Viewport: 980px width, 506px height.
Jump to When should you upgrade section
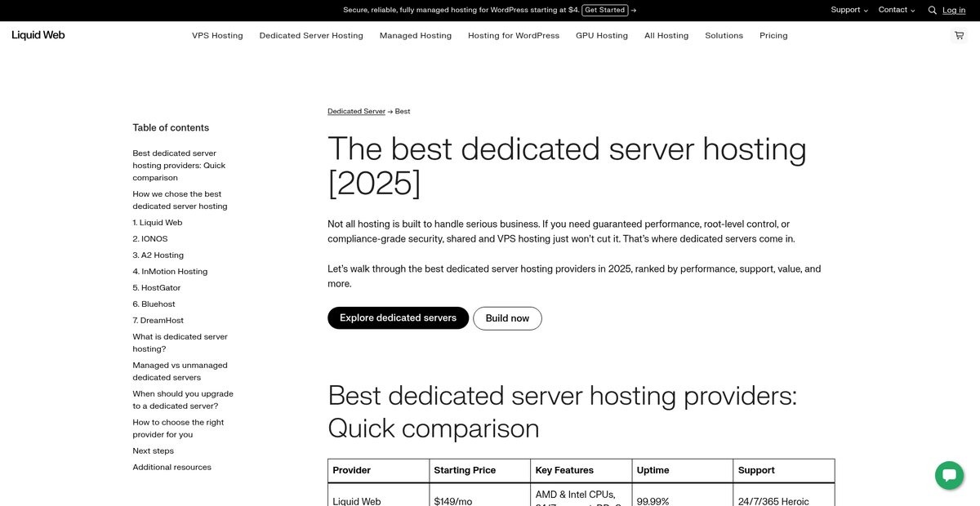click(x=183, y=400)
